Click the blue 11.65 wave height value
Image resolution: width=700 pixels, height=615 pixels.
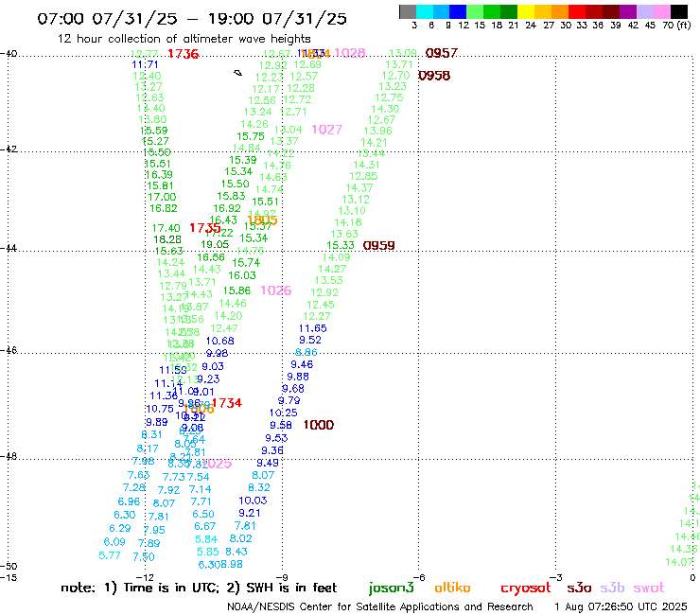[x=313, y=328]
